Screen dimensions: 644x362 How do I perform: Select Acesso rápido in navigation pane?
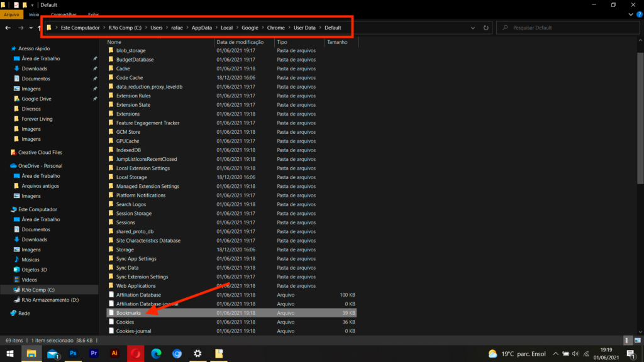pyautogui.click(x=34, y=48)
